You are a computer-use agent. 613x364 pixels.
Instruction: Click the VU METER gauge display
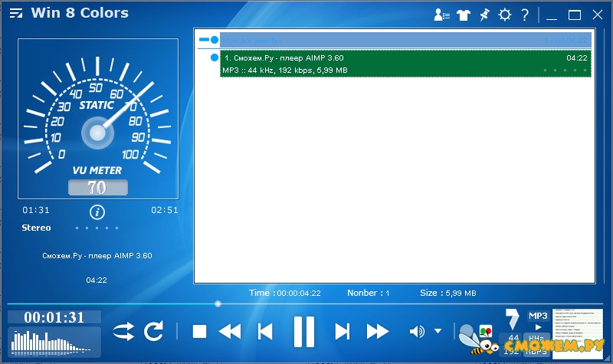(x=98, y=119)
